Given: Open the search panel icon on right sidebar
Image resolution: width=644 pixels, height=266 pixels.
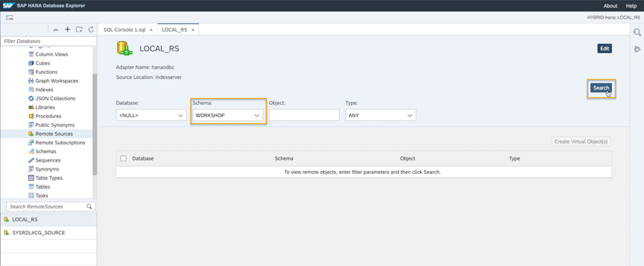Looking at the screenshot, I should 637,32.
